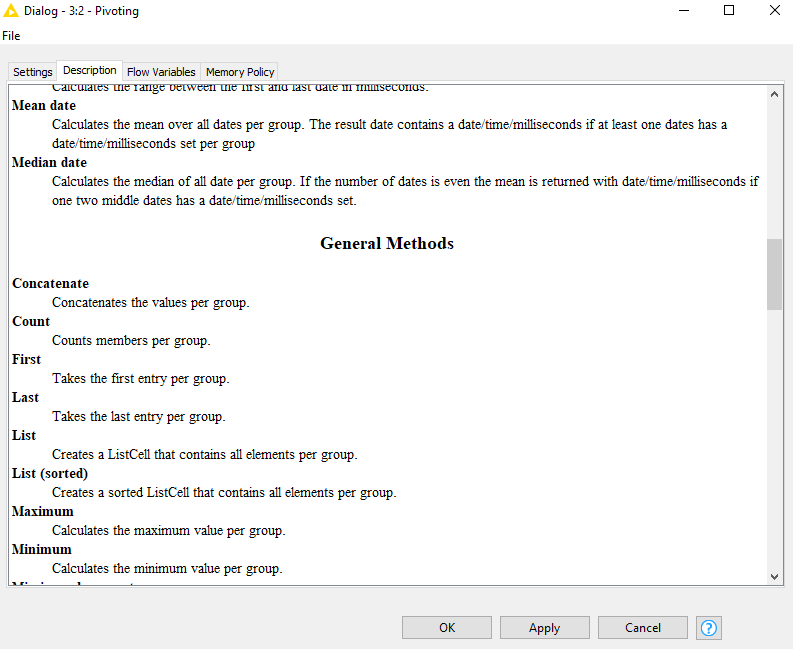Go to the Memory Policy tab

click(240, 72)
